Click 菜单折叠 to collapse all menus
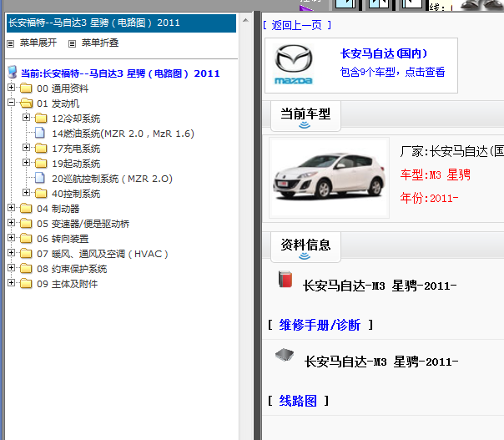This screenshot has width=504, height=440. (100, 43)
